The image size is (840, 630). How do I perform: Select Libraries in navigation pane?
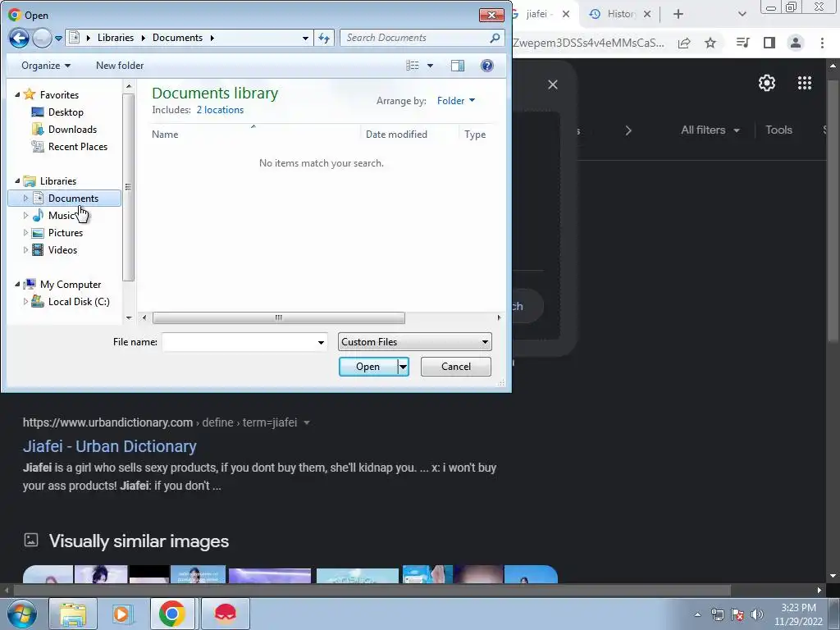58,181
